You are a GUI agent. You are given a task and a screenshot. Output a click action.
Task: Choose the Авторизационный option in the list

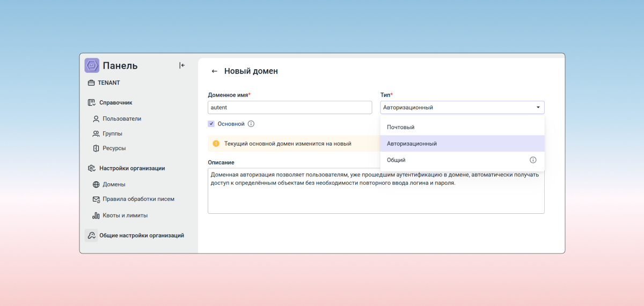coord(412,144)
